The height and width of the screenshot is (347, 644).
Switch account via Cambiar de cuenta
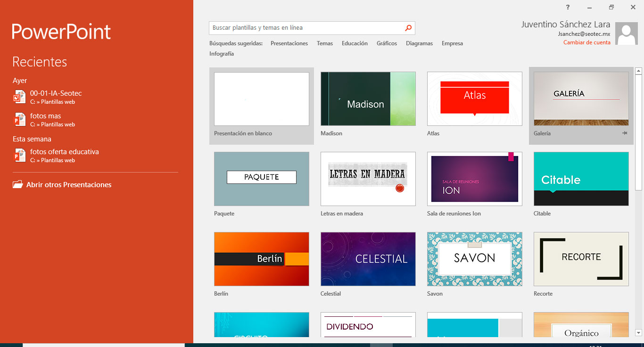pos(586,42)
